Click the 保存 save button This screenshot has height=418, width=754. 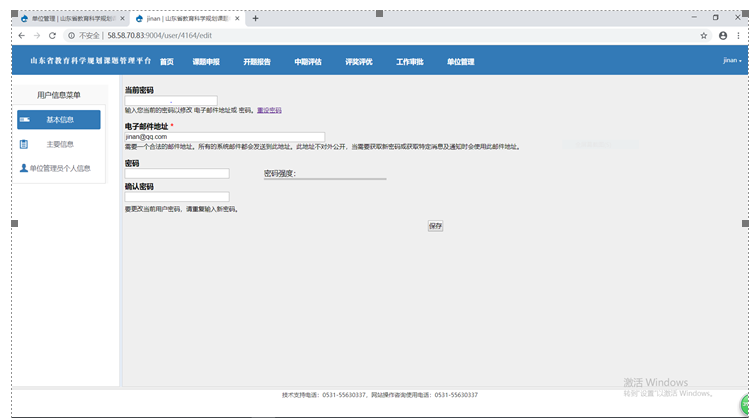[435, 226]
